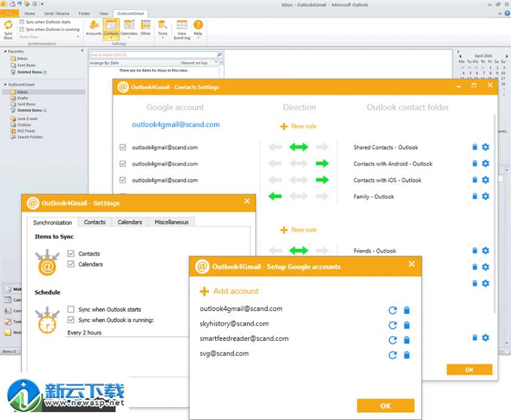Select the green right arrow for Contacts with Android

pyautogui.click(x=322, y=164)
